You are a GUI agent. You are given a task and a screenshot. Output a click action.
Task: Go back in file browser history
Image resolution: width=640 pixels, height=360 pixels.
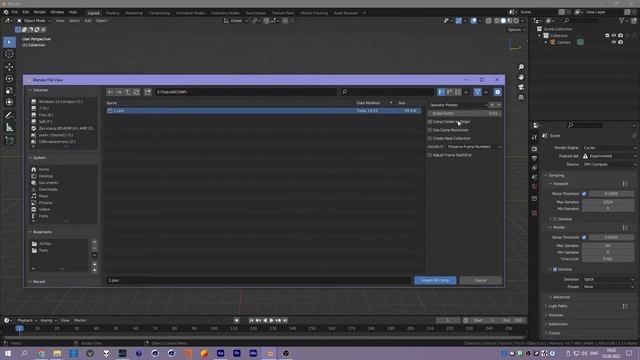coord(110,92)
